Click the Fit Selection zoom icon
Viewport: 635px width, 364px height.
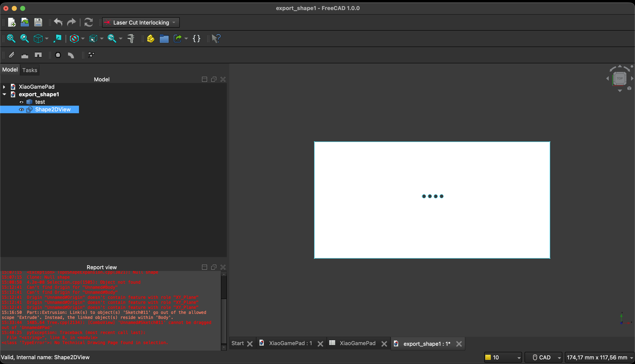24,38
